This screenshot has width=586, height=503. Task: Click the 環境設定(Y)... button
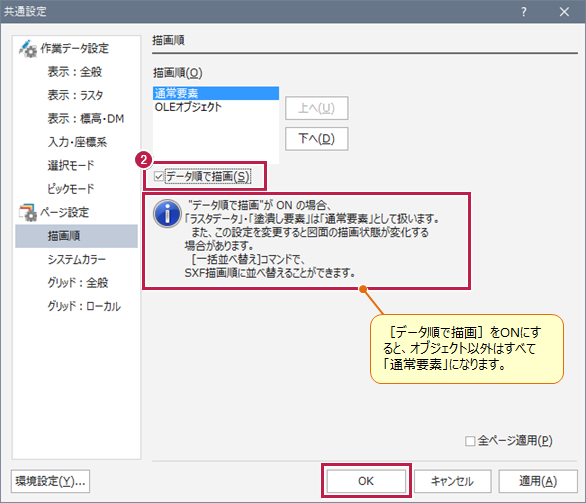point(50,481)
